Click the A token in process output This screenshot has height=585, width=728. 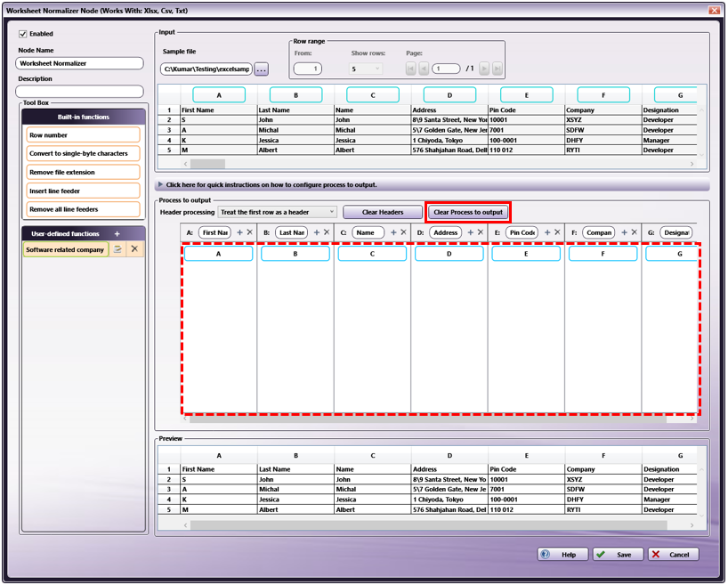pyautogui.click(x=219, y=254)
